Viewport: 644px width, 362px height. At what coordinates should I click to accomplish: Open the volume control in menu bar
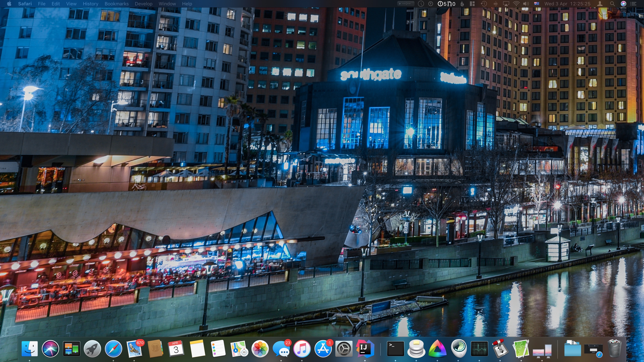click(x=526, y=4)
